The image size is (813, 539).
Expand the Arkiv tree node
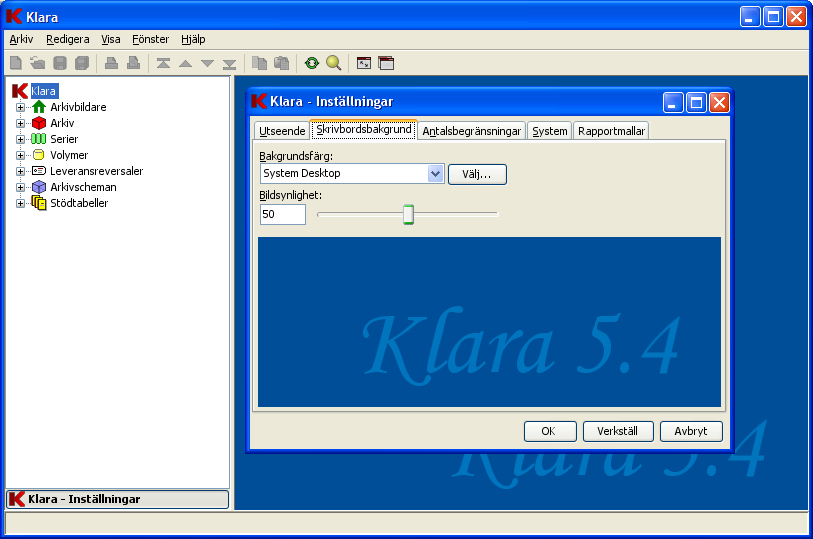click(20, 123)
